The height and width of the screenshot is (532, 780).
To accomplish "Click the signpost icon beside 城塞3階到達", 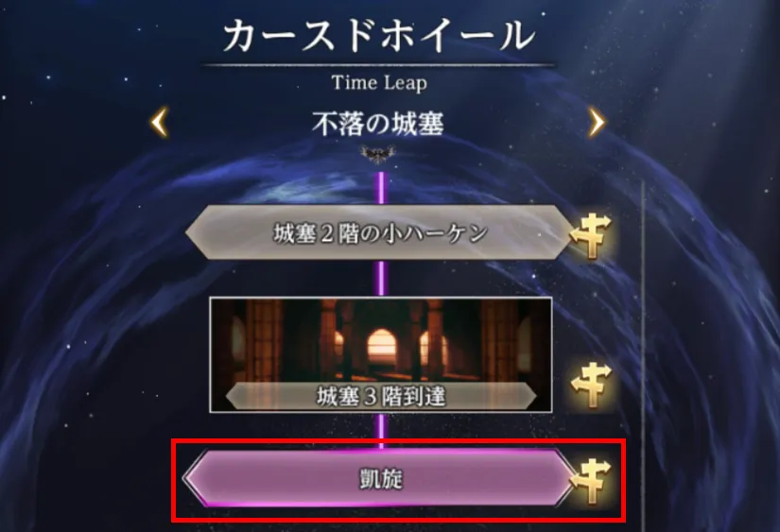I will click(591, 386).
